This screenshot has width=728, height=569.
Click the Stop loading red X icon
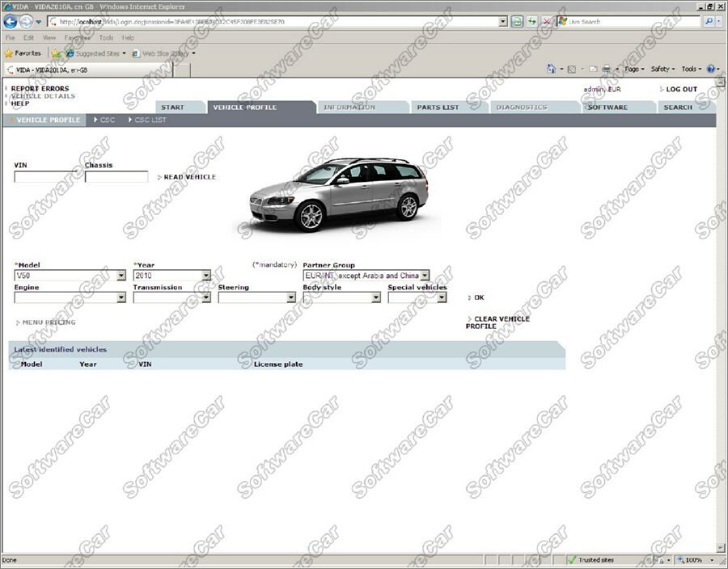pyautogui.click(x=547, y=22)
